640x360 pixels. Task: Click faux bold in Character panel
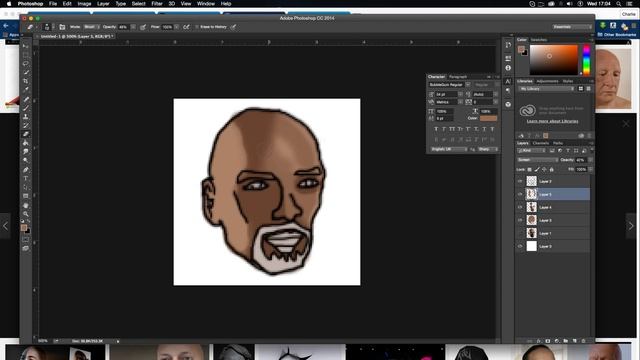[436, 129]
